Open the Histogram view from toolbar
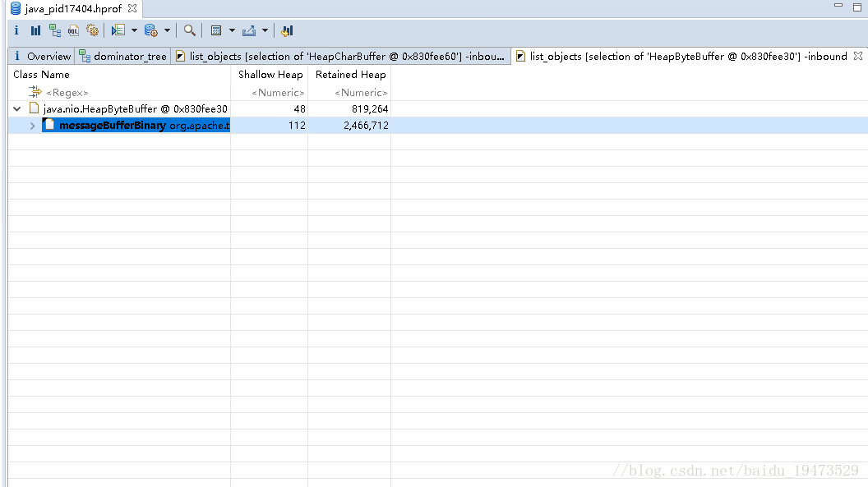This screenshot has width=868, height=487. click(35, 30)
